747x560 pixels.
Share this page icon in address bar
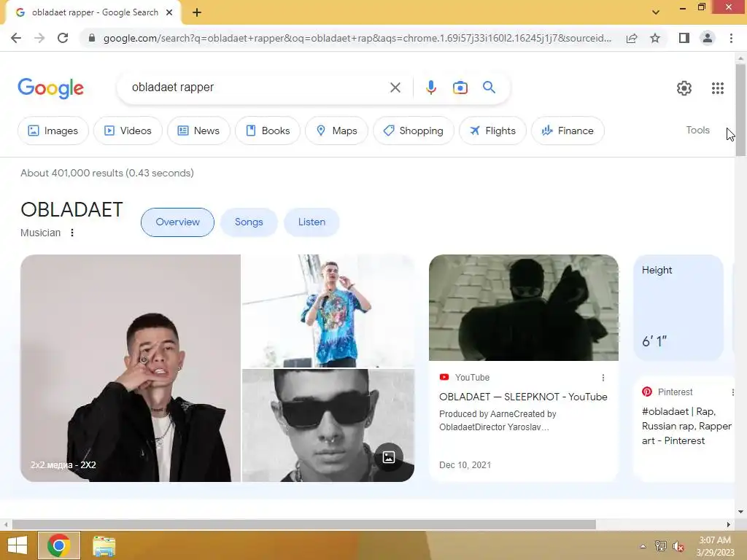pos(632,38)
